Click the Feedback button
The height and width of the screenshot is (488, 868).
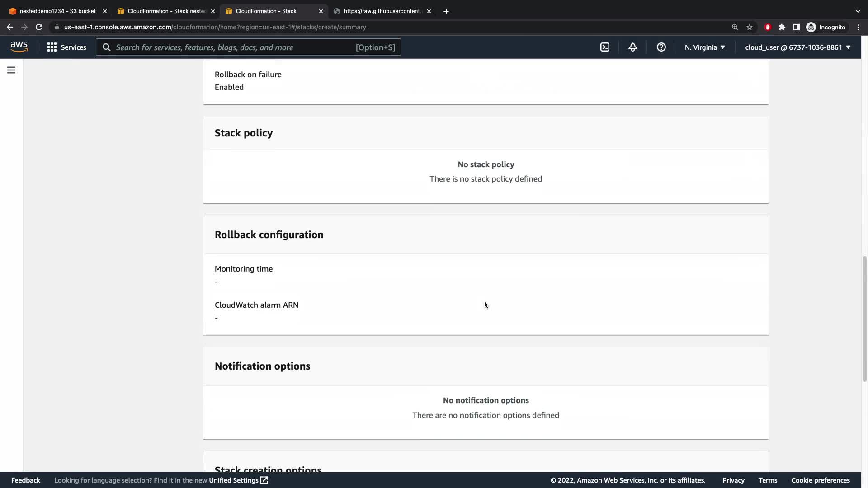25,480
